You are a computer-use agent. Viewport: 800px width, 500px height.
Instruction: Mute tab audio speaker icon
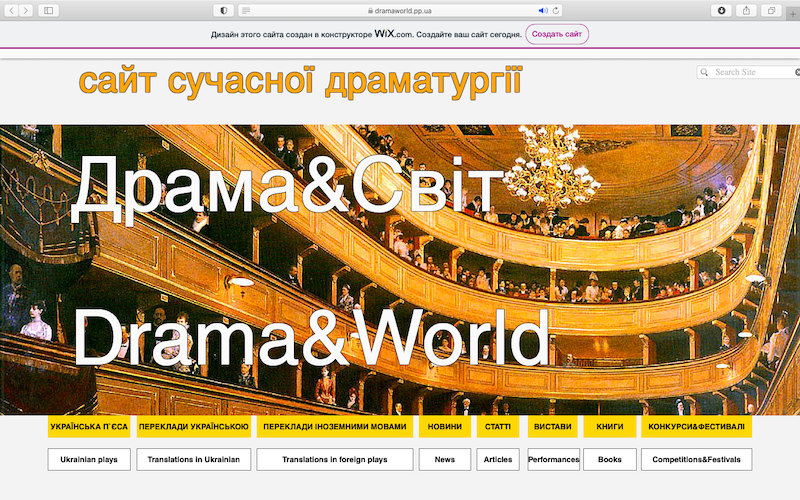pos(542,10)
